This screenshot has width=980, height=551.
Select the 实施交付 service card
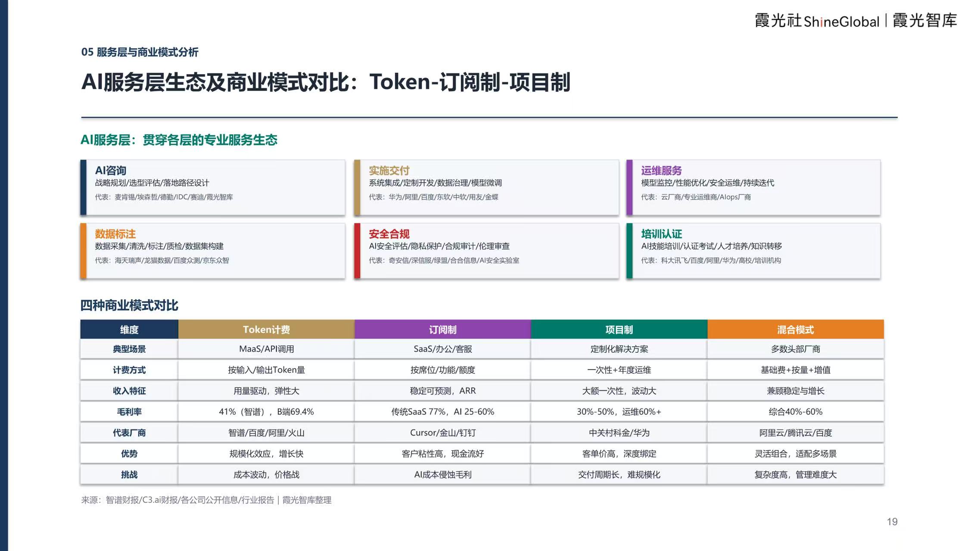click(486, 187)
